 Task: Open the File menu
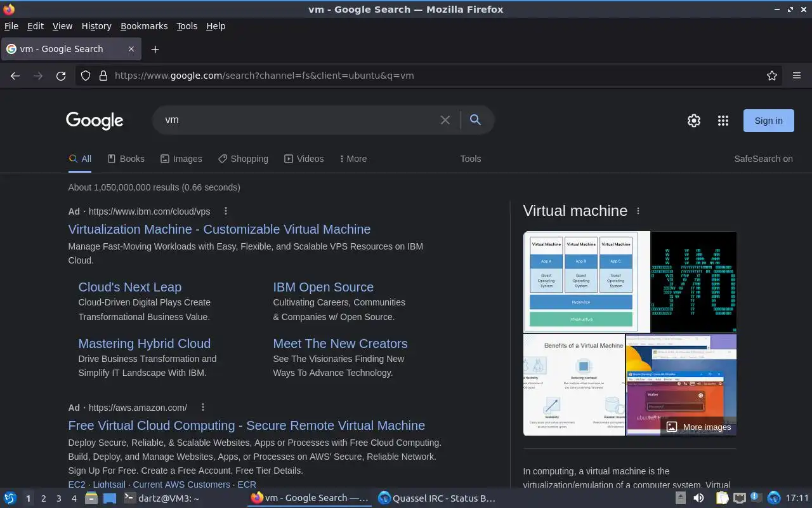point(11,26)
